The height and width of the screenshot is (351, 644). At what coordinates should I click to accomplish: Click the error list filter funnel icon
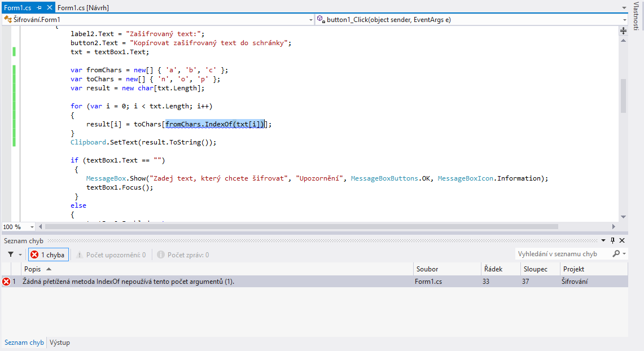point(11,255)
